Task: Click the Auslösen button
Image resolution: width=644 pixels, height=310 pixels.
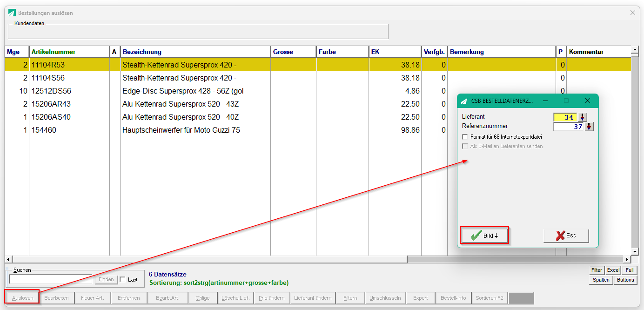Action: [x=22, y=298]
